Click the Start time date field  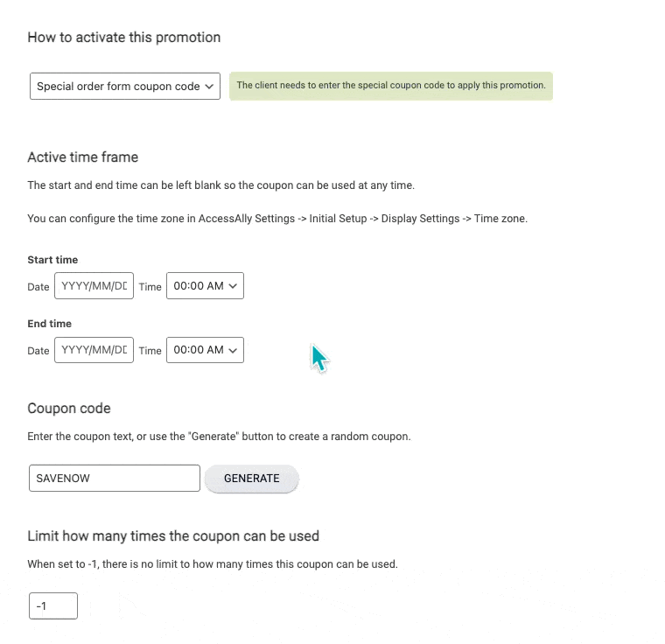[94, 286]
